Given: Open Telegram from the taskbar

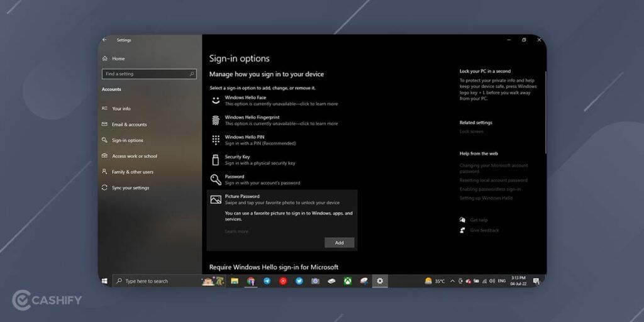Looking at the screenshot, I should click(267, 281).
